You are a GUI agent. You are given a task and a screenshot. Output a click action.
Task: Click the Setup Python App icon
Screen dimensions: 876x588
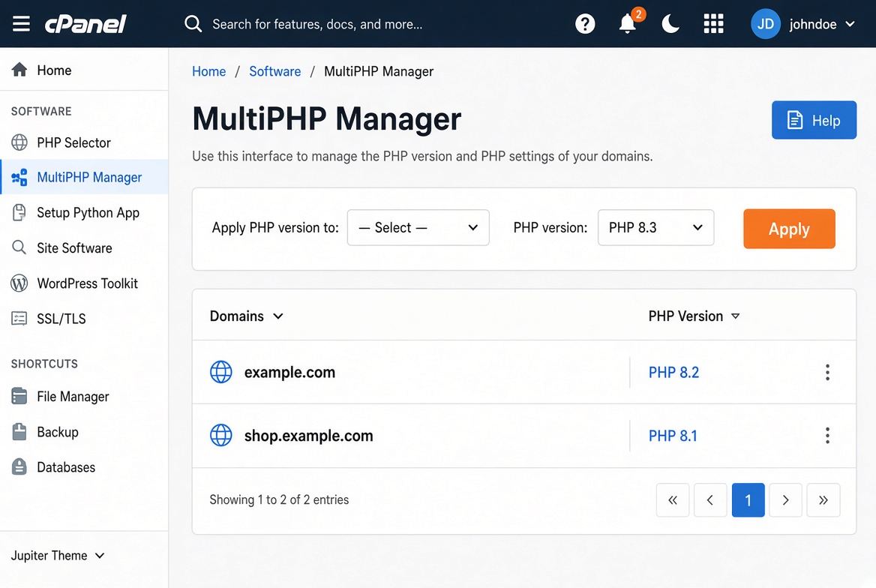19,213
